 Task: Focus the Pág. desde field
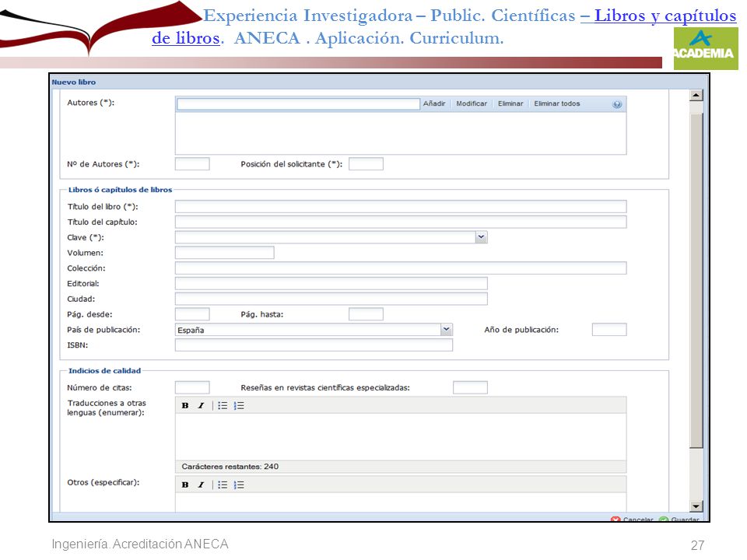(192, 314)
